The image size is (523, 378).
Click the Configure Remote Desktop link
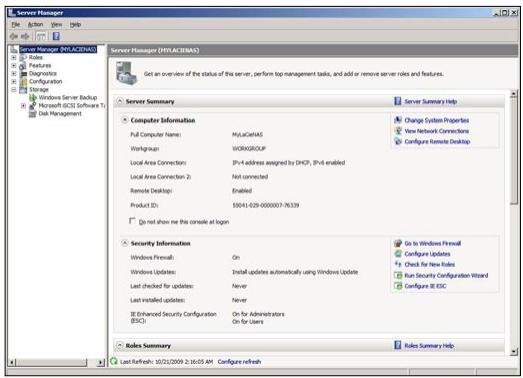(x=437, y=142)
